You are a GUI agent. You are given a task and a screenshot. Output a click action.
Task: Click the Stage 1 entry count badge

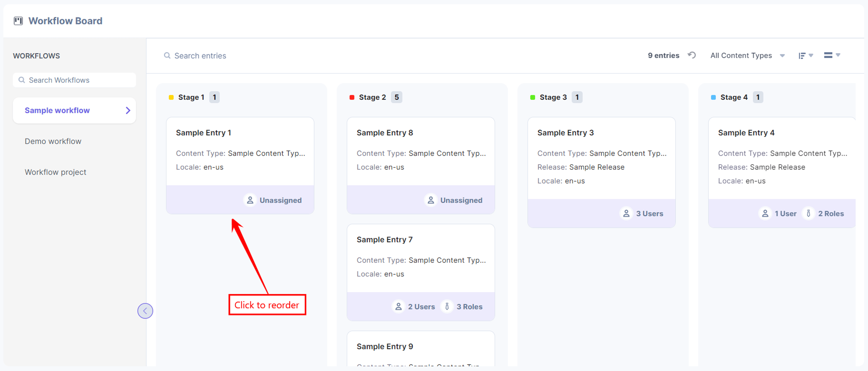pyautogui.click(x=214, y=97)
